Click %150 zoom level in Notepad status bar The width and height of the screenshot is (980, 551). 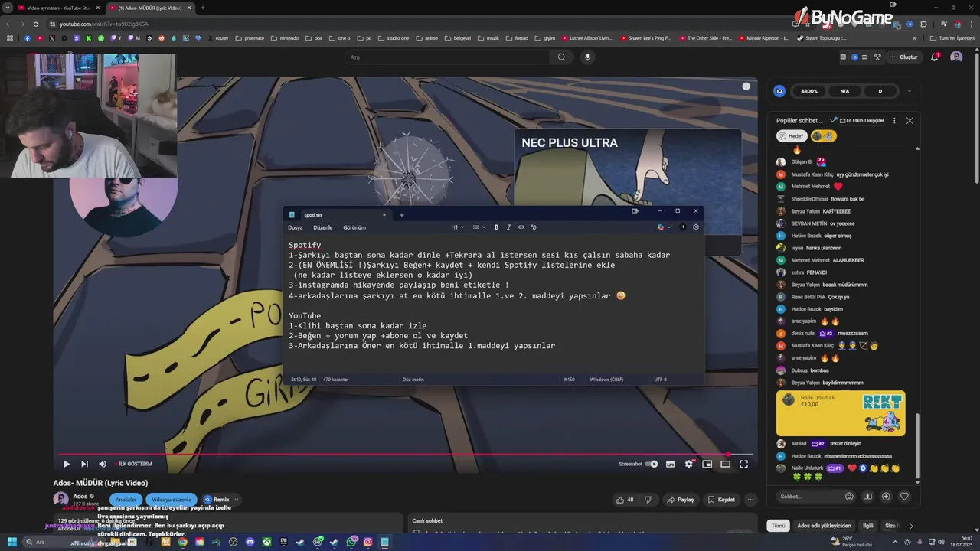click(569, 380)
